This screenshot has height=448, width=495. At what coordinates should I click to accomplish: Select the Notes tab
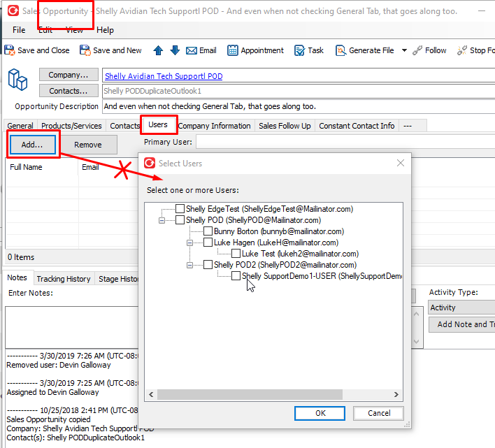point(17,277)
